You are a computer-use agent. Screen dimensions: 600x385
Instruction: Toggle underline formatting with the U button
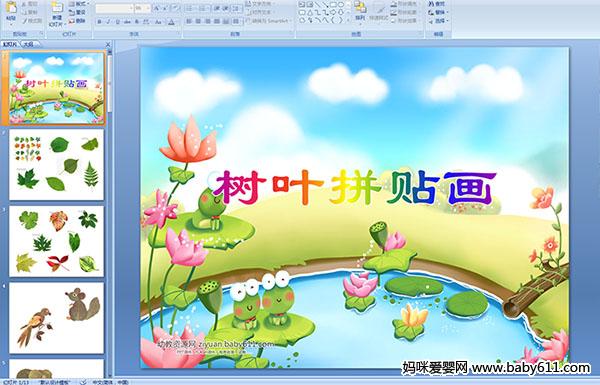[x=118, y=22]
